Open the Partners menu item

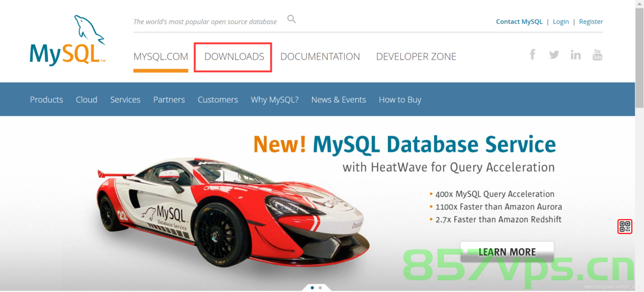coord(169,100)
